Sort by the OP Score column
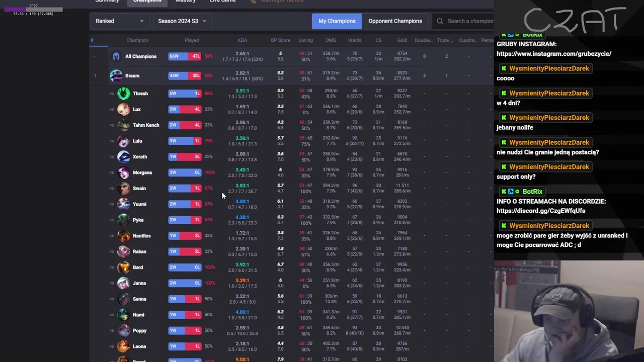The image size is (644, 362). tap(280, 40)
